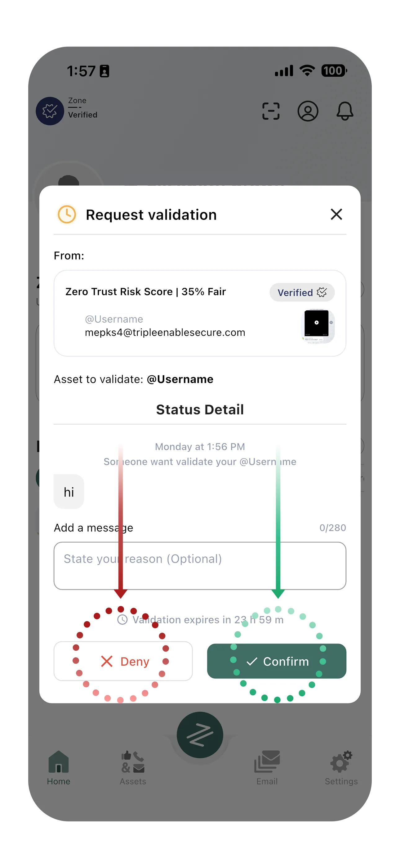This screenshot has width=400, height=868.
Task: Tap the 'hi' message bubble
Action: [x=69, y=492]
